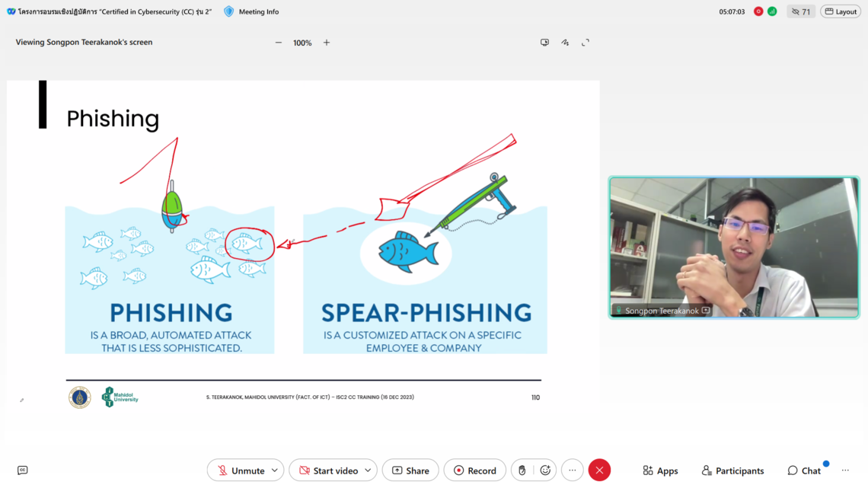This screenshot has width=868, height=488.
Task: Enter full-screen view of shared content
Action: [586, 43]
